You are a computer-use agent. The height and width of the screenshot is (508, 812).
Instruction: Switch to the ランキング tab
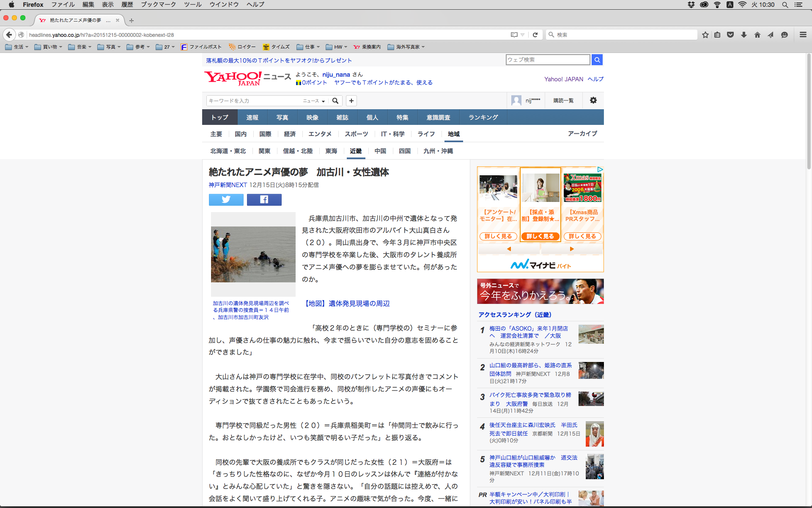[483, 117]
